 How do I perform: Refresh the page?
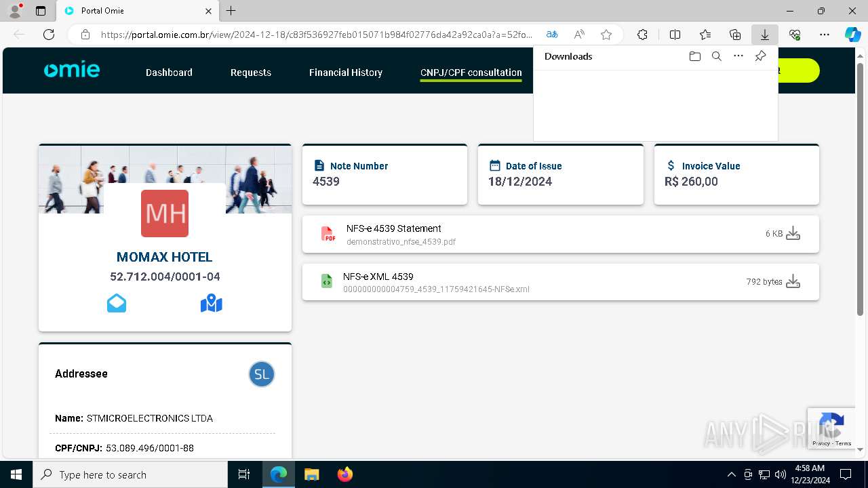tap(49, 35)
